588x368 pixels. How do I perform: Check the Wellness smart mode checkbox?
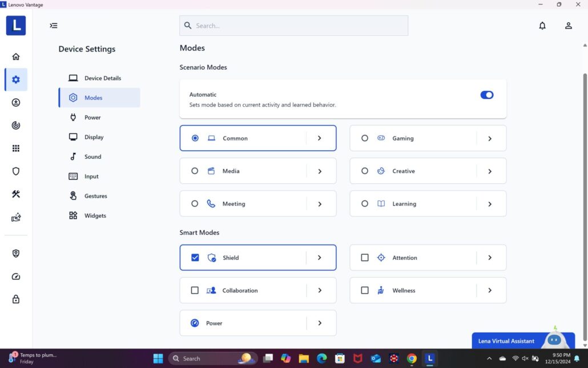coord(364,290)
